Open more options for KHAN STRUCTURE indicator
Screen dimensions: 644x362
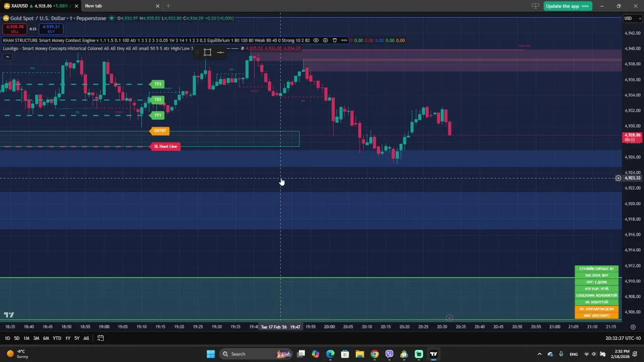344,40
